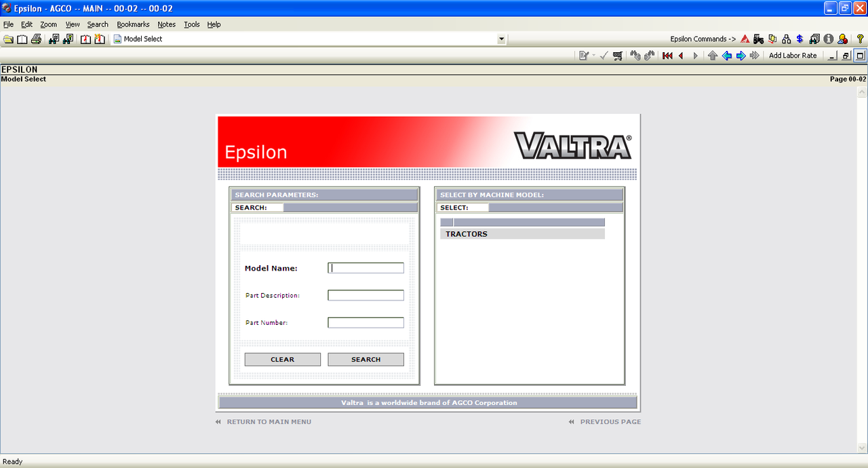Click the shopping cart icon

[618, 56]
